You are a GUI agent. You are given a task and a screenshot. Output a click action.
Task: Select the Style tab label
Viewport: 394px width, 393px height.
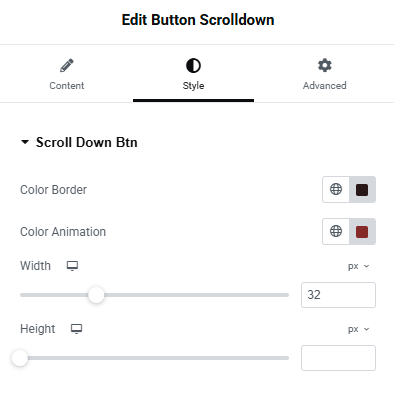[193, 86]
